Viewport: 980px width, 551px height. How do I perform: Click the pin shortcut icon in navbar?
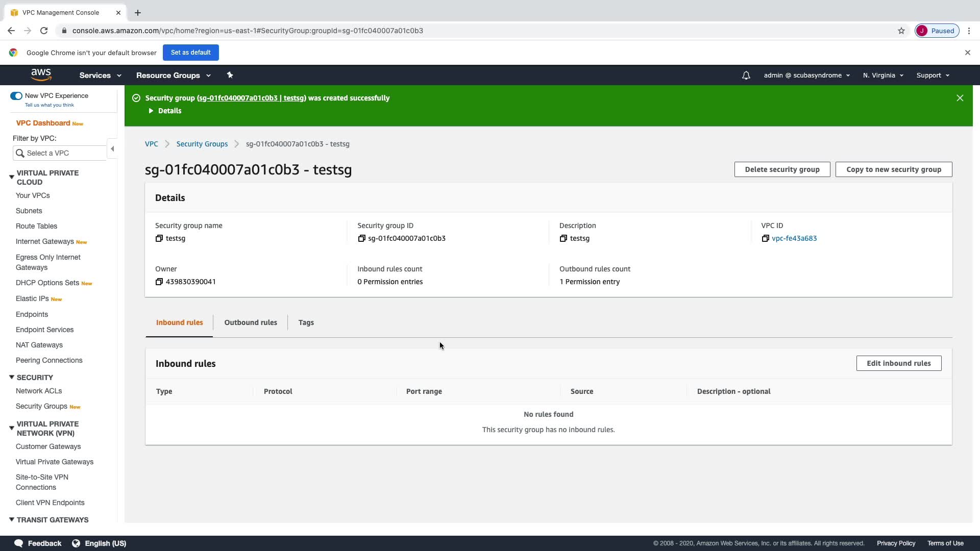pyautogui.click(x=230, y=75)
